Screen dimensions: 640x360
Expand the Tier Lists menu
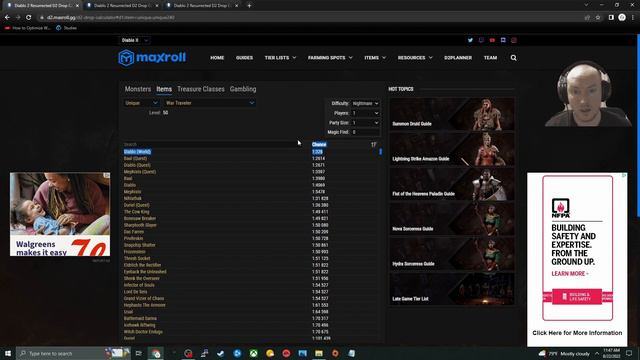coord(280,58)
